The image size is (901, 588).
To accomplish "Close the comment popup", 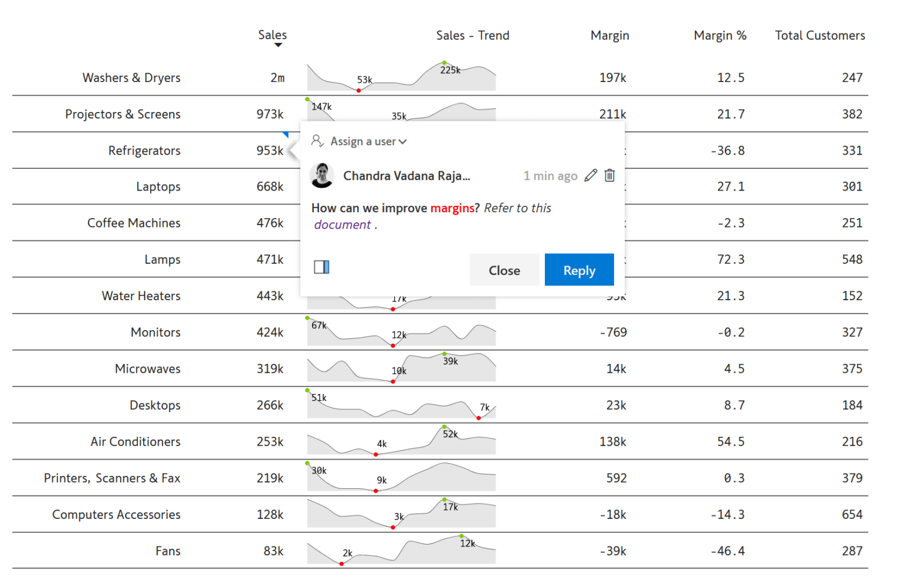I will coord(503,270).
